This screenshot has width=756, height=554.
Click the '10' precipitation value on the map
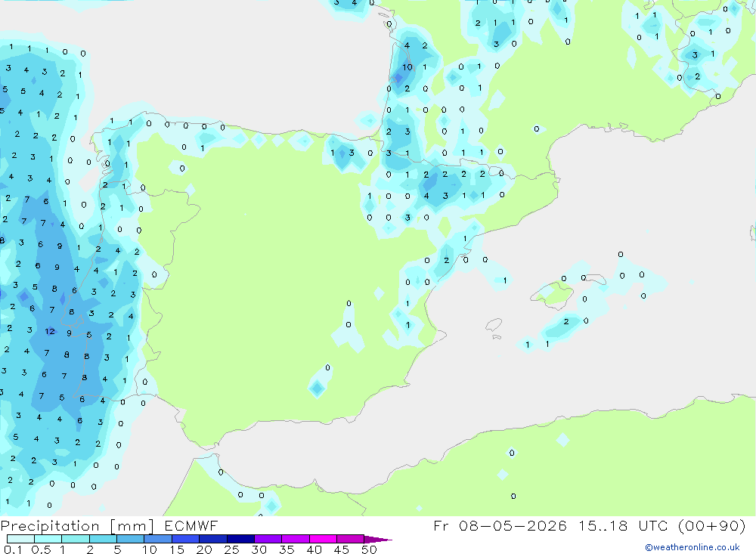407,67
